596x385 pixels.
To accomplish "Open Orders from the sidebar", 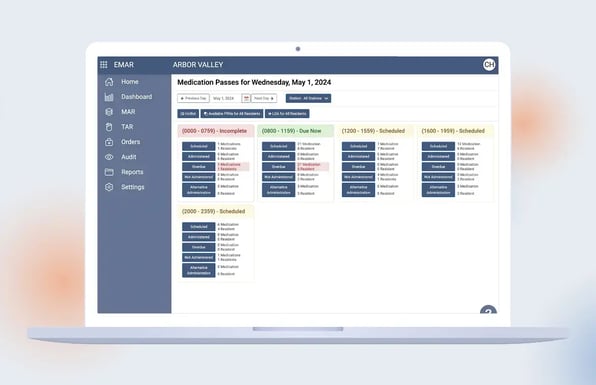I will [130, 142].
